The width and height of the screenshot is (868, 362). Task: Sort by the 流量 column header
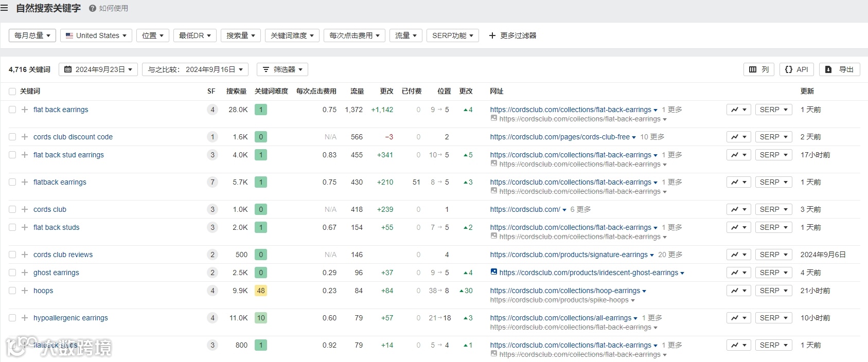click(357, 92)
